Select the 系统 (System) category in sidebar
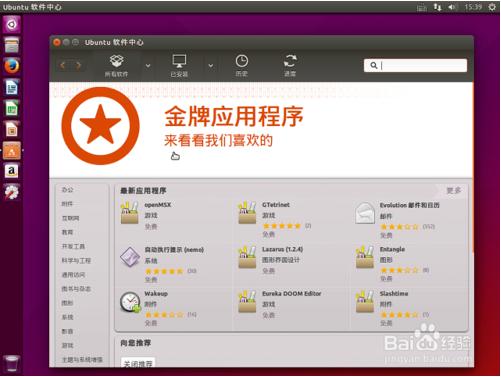This screenshot has height=377, width=501. (x=67, y=317)
